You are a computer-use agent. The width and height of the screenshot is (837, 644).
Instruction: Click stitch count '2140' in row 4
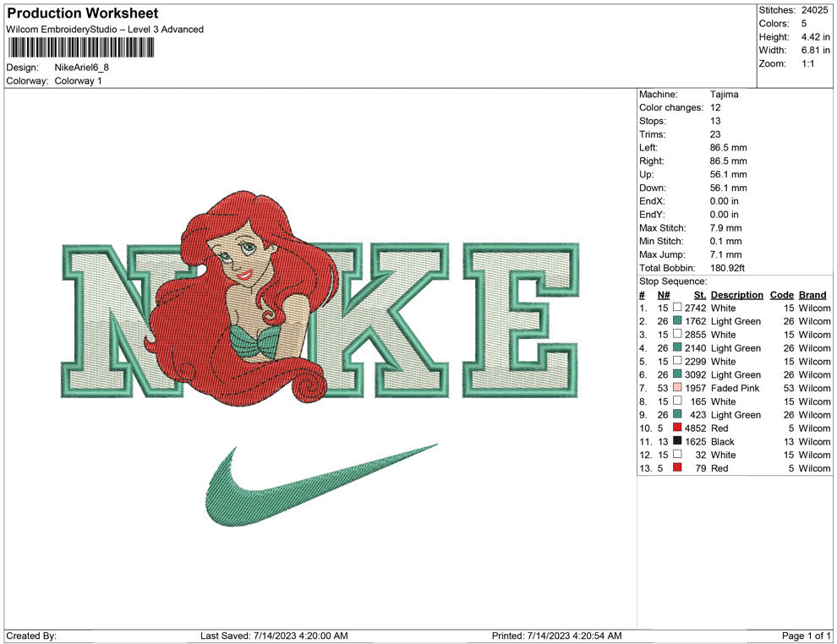tap(696, 348)
